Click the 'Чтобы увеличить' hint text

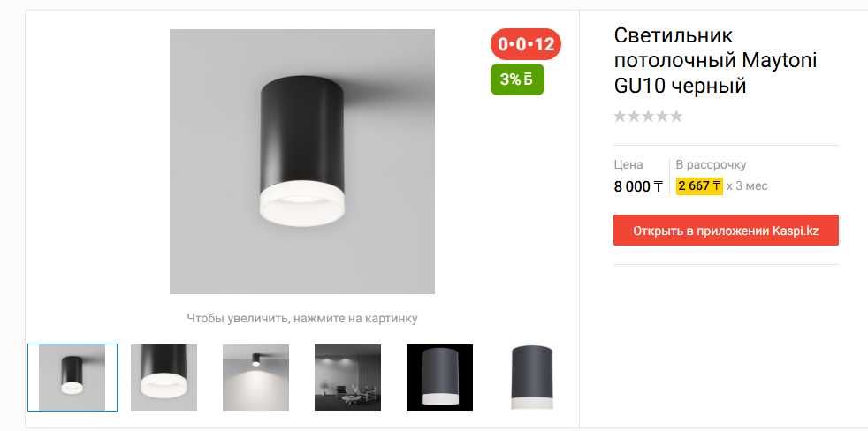302,318
